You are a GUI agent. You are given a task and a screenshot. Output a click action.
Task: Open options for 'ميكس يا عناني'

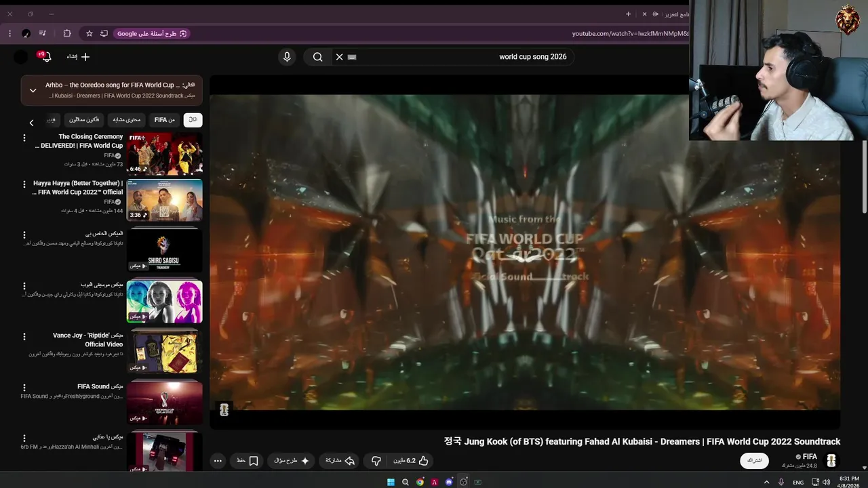point(24,439)
